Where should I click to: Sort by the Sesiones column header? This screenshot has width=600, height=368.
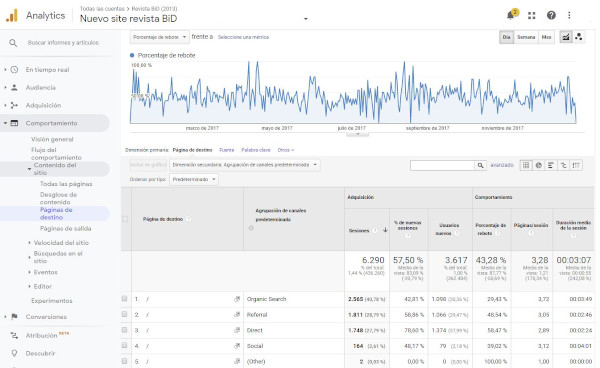[x=359, y=231]
